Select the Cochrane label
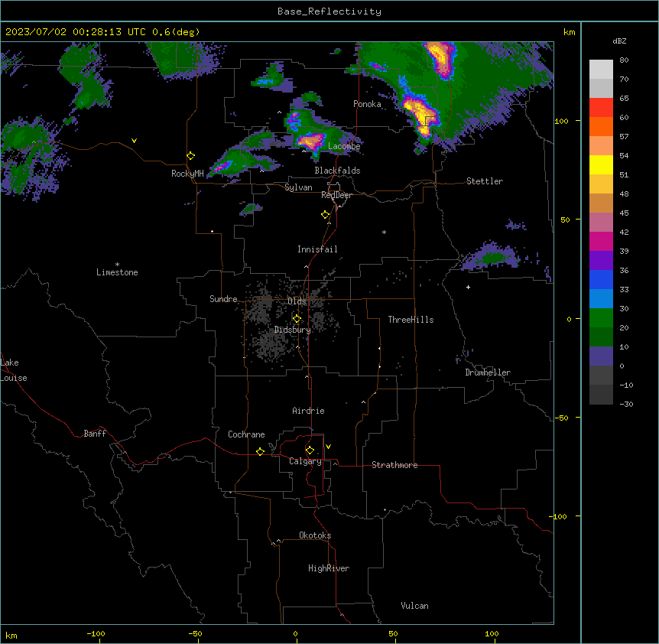659x644 pixels. tap(246, 434)
